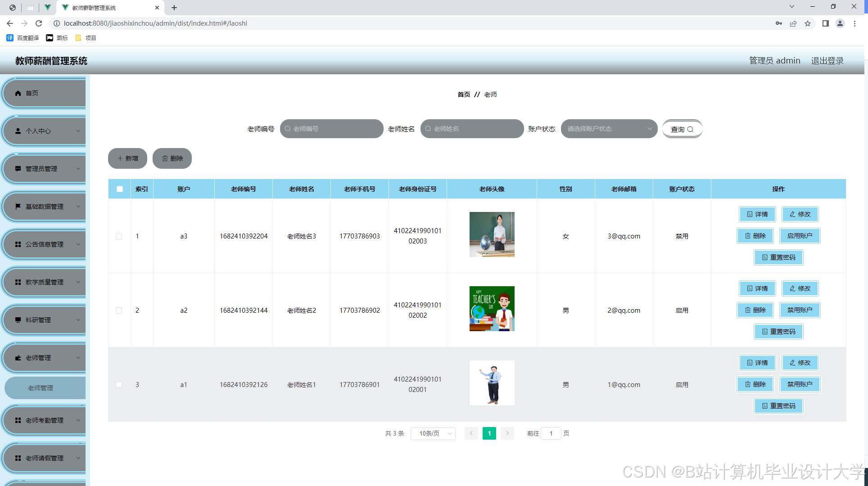Viewport: 868px width, 486px height.
Task: Click the avatar thumbnail of 老师姓名2
Action: tap(492, 309)
